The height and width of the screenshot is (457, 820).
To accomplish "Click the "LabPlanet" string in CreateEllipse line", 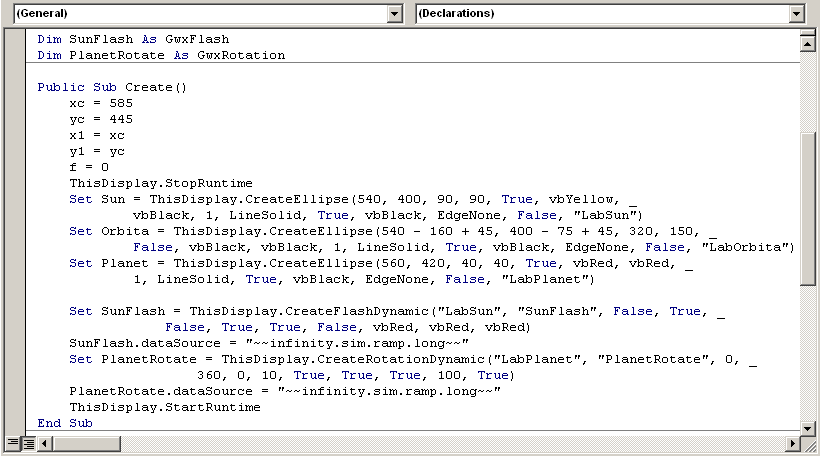I will (544, 279).
